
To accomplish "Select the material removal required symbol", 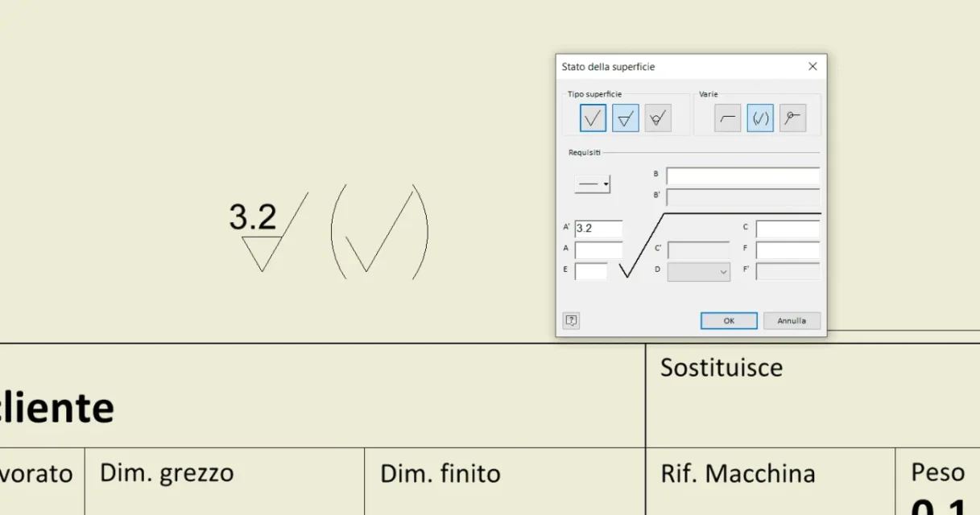I will pos(626,118).
